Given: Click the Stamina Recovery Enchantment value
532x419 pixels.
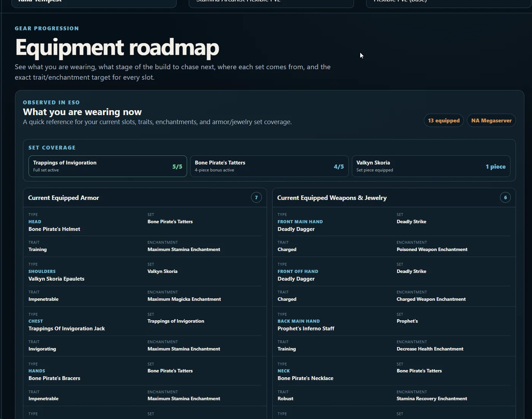Looking at the screenshot, I should coord(432,399).
